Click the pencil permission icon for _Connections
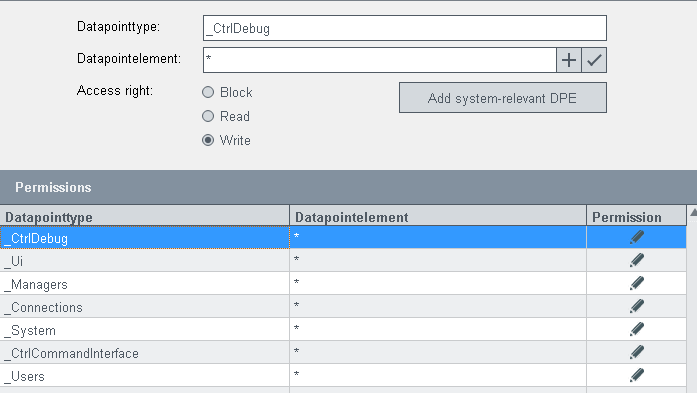The image size is (697, 393). click(x=637, y=306)
